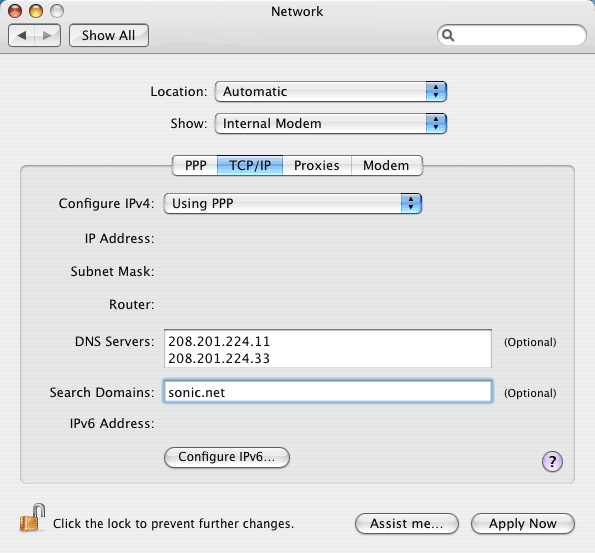
Task: Click the sonic.net search domain text
Action: click(197, 392)
